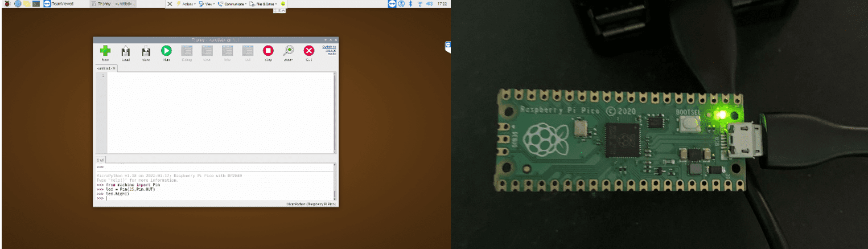This screenshot has height=249, width=868.
Task: Open the TeamViewer Actions dropdown
Action: click(186, 3)
